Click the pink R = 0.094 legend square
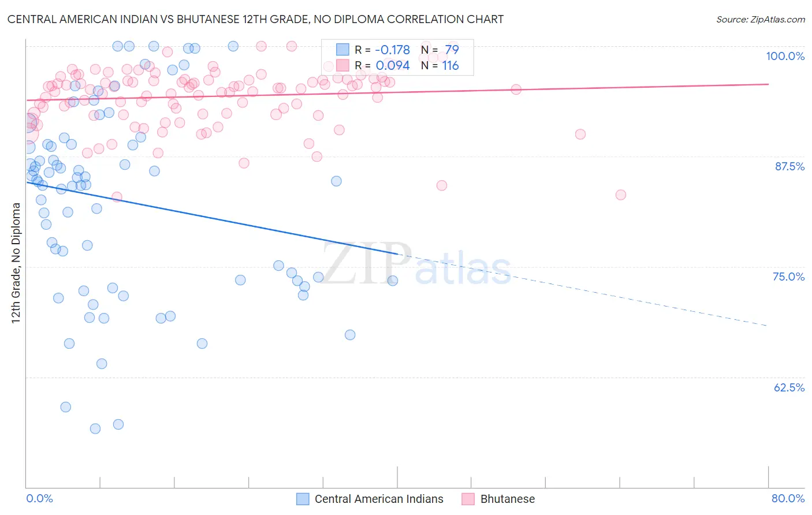 coord(343,65)
